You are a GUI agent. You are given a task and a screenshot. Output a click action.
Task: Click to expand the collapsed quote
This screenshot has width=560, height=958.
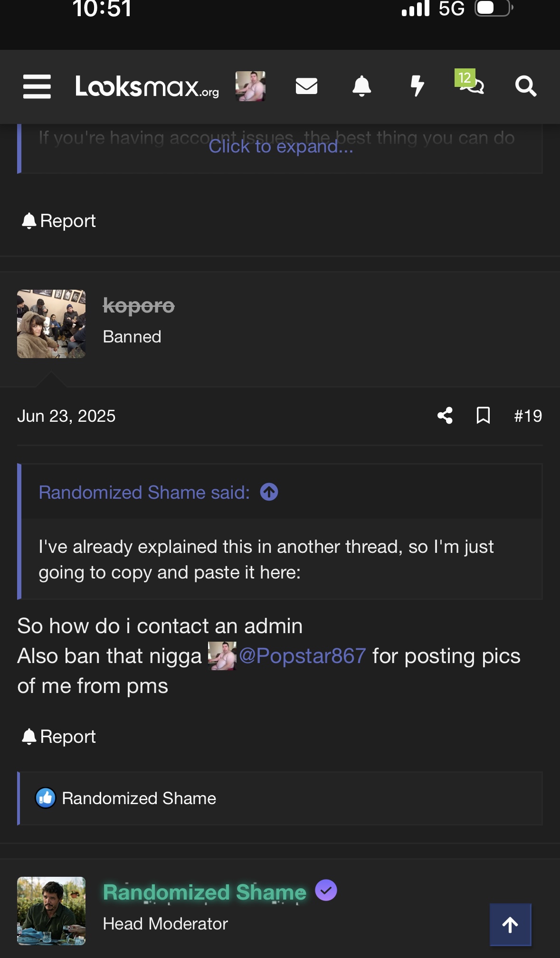point(281,146)
